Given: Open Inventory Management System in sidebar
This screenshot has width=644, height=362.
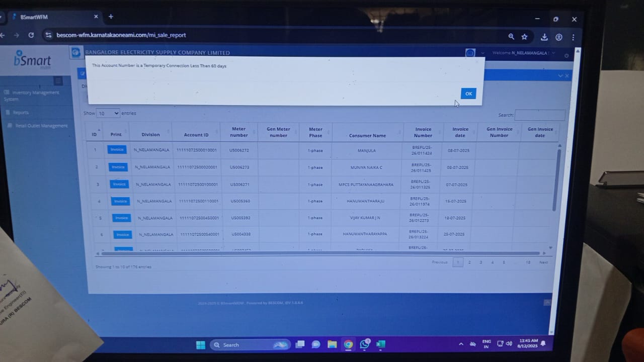Looking at the screenshot, I should click(32, 96).
